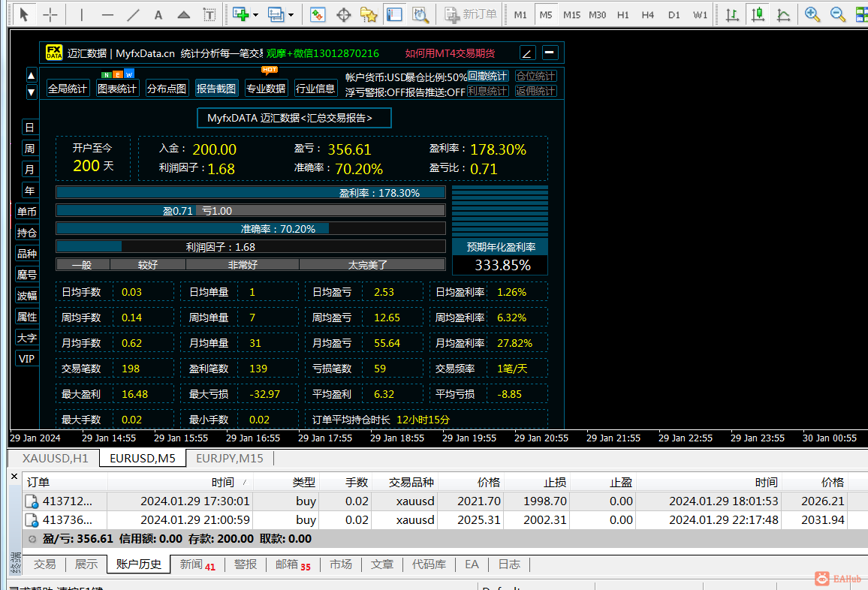868x590 pixels.
Task: Switch to H4 timeframe
Action: point(648,15)
